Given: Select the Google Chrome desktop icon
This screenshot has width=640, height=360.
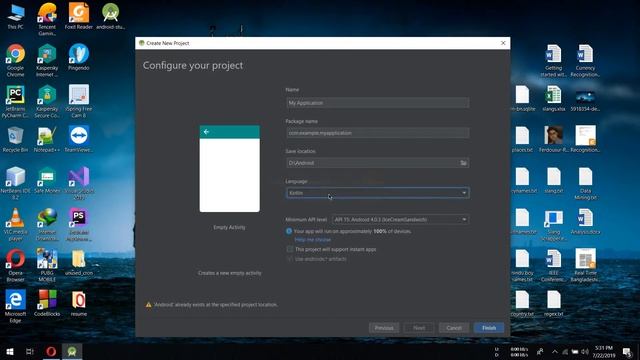Looking at the screenshot, I should 16,60.
